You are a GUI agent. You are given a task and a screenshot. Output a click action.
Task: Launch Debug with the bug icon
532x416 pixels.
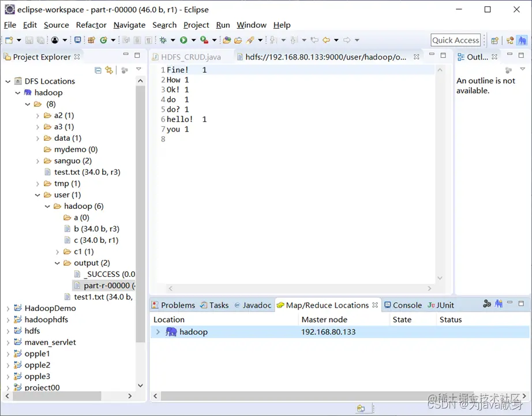coord(163,40)
